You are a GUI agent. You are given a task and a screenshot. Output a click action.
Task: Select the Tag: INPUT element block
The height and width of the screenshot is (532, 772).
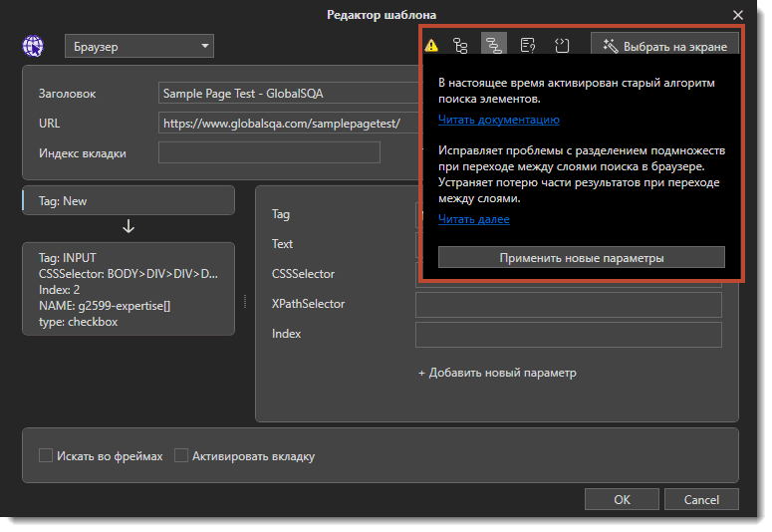click(129, 288)
